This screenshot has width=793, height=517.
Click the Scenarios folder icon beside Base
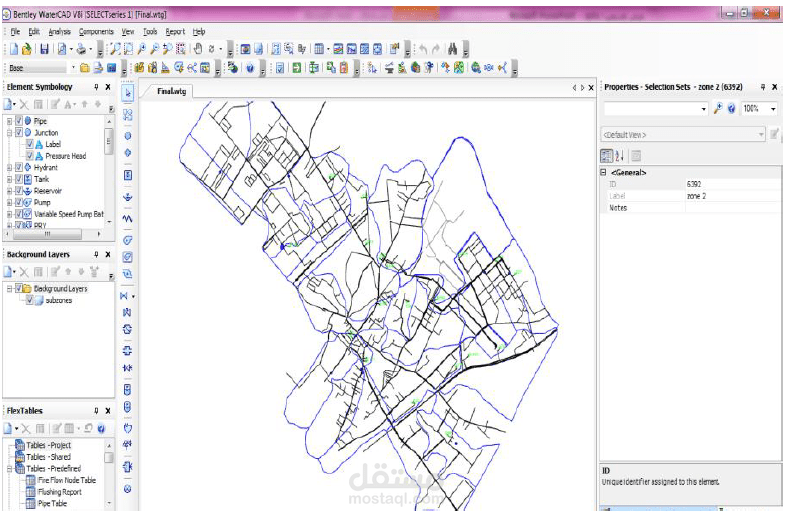point(85,68)
